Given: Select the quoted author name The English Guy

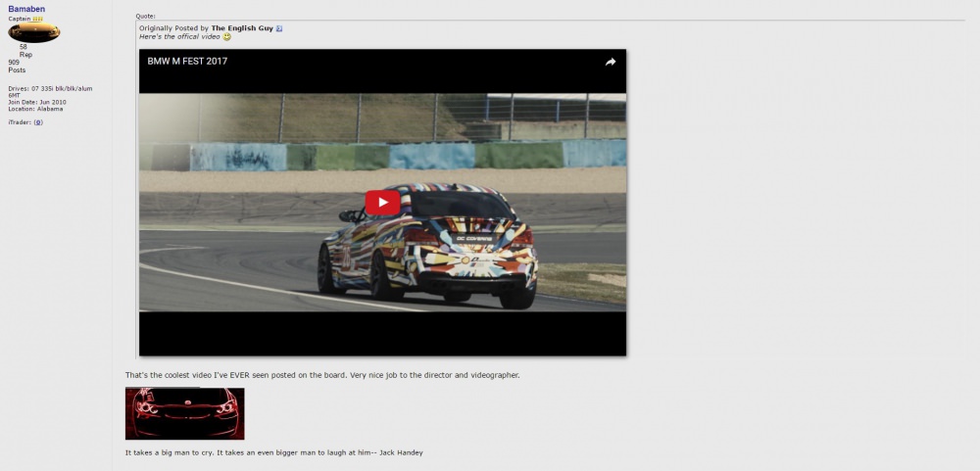Looking at the screenshot, I should 242,28.
